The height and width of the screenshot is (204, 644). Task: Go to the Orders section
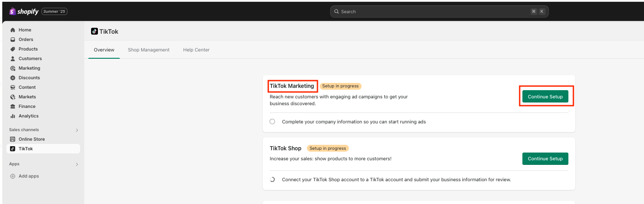click(26, 40)
